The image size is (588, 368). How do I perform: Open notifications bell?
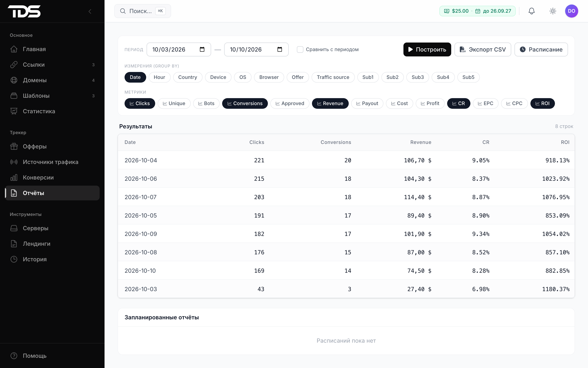531,11
